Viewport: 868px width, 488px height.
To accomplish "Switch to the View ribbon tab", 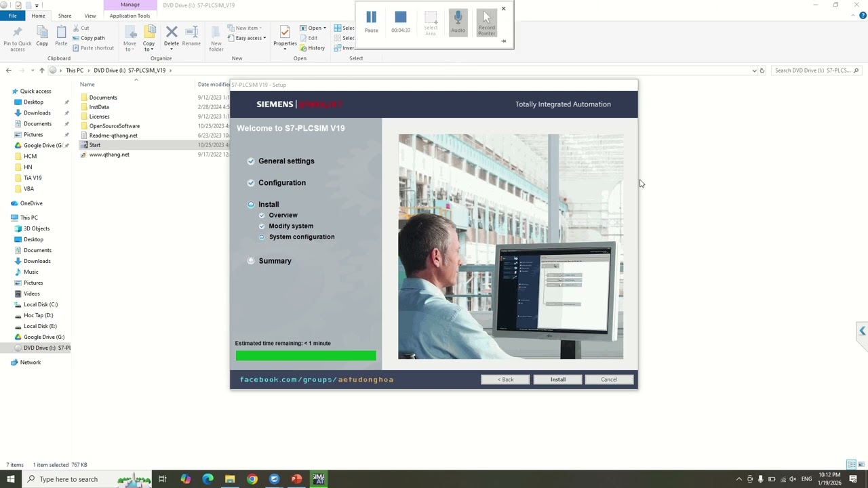I will tap(90, 16).
